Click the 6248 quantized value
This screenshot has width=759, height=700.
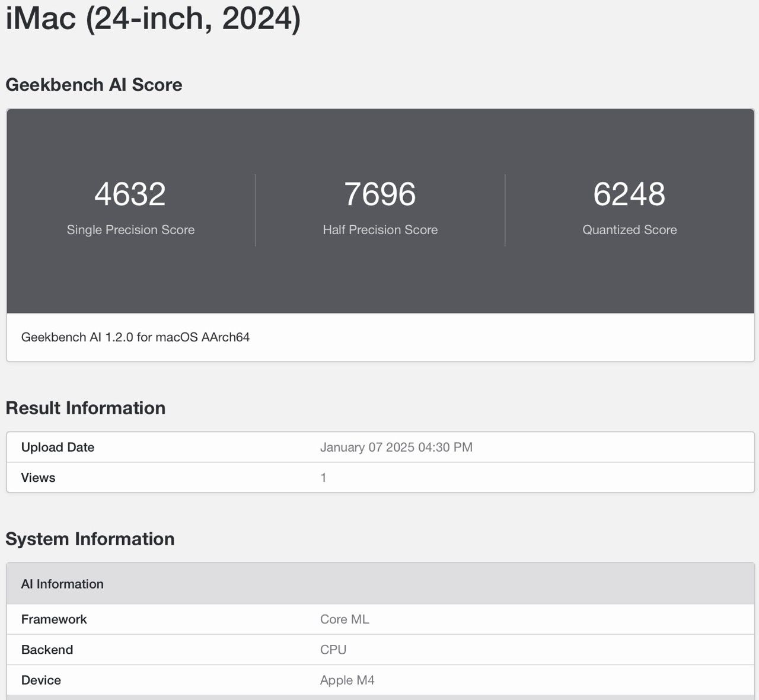[630, 194]
